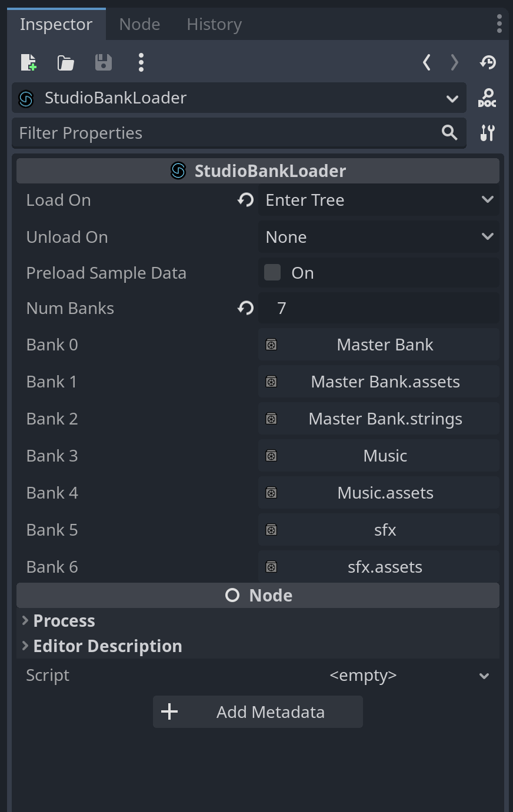Viewport: 513px width, 812px height.
Task: Open the History tab
Action: coord(214,24)
